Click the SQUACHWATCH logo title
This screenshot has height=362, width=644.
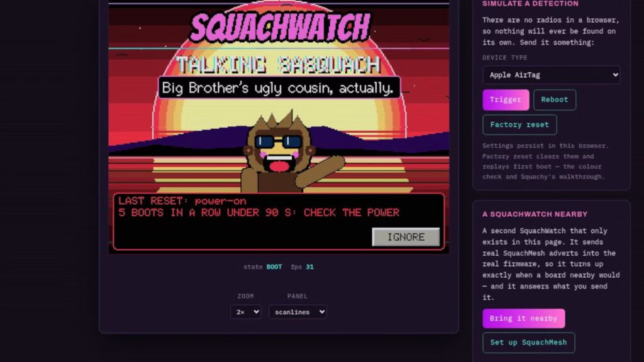click(280, 27)
